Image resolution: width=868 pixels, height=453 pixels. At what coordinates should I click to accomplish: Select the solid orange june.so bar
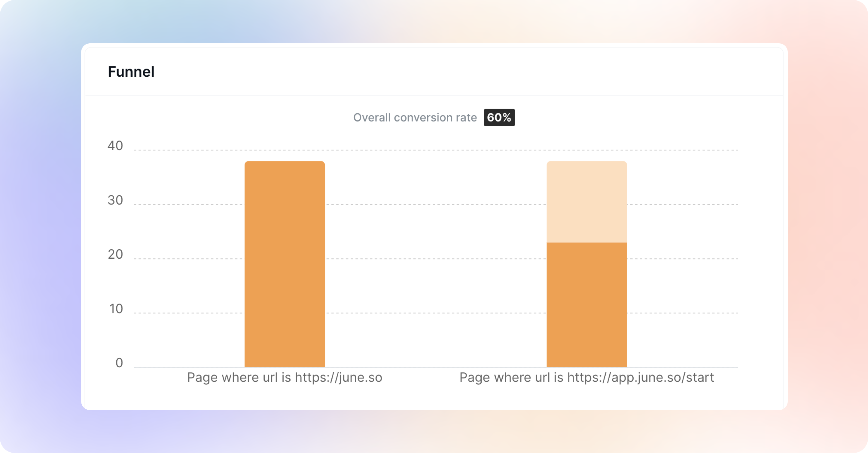pos(285,264)
